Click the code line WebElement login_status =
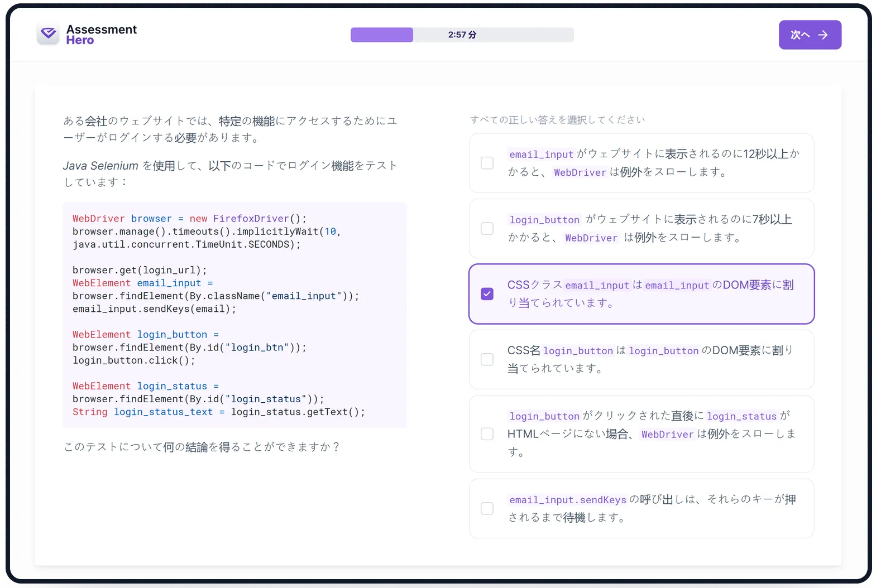Viewport: 876px width, 588px height. click(145, 386)
